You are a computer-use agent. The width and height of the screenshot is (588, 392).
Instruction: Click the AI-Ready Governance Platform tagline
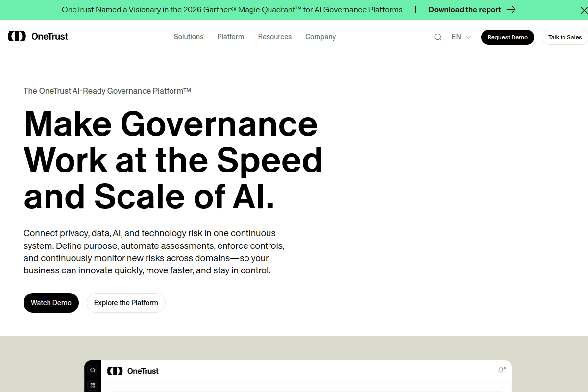pyautogui.click(x=107, y=91)
